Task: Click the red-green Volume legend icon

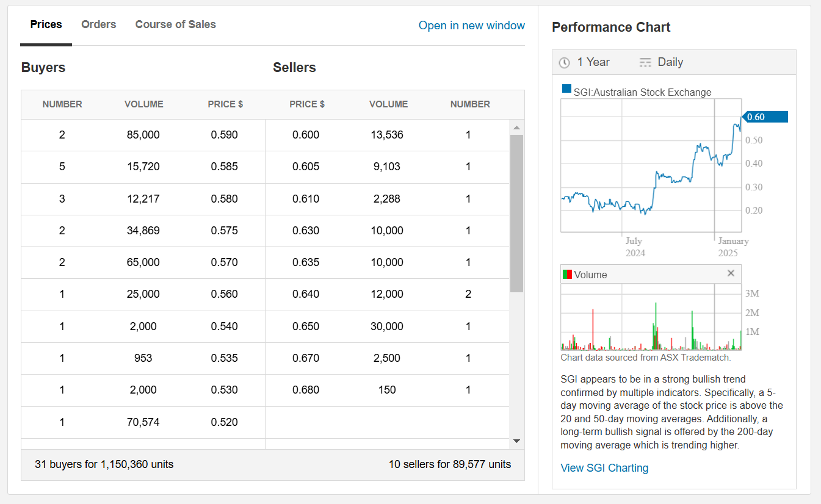Action: (567, 275)
